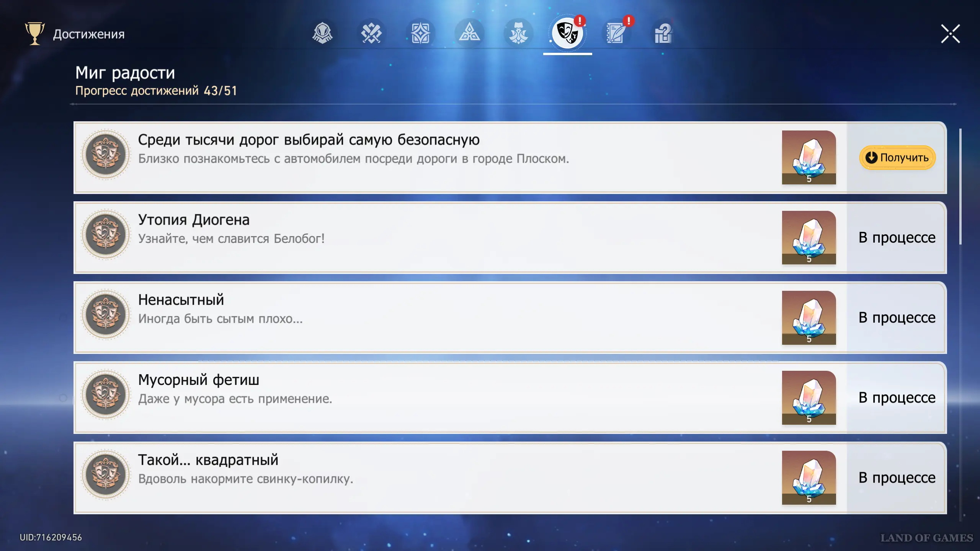Click the Утопия Диогена achievement title
Screen dimensions: 980x551
point(194,220)
